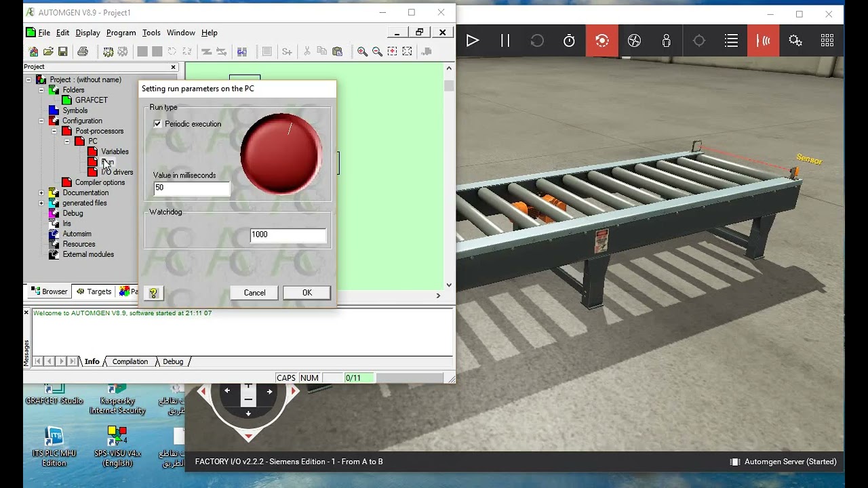Viewport: 868px width, 488px height.
Task: Zoom out with the minus magnifier icon
Action: [x=378, y=52]
